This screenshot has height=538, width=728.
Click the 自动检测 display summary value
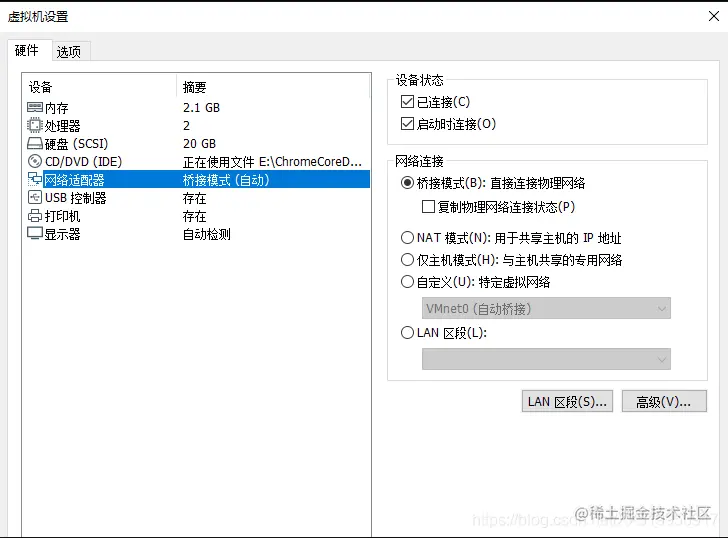pos(207,234)
